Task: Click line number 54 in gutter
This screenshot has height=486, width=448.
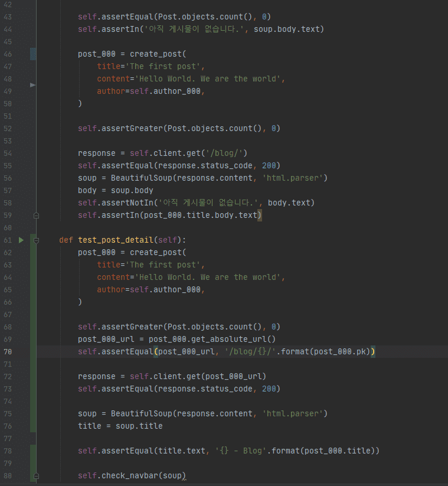Action: click(x=8, y=154)
